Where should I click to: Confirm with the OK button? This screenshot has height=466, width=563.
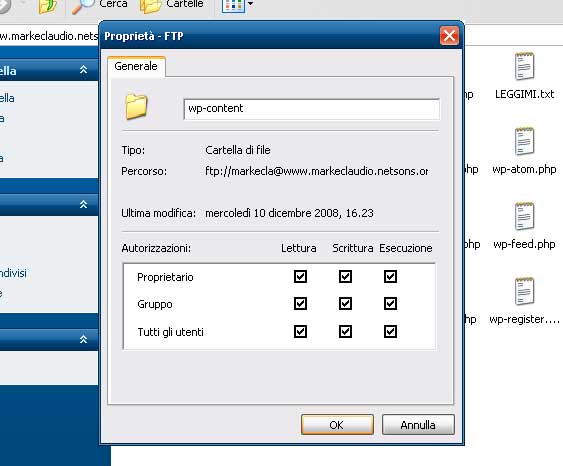point(337,425)
